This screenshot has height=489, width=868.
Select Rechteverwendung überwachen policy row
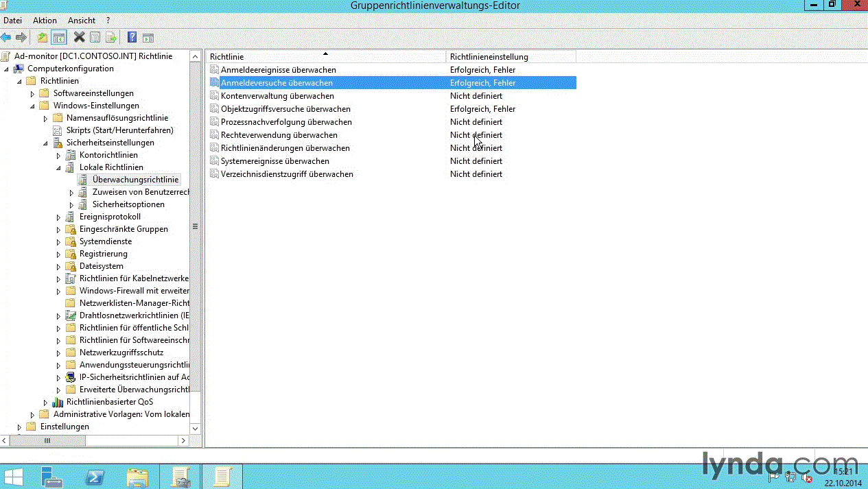391,135
